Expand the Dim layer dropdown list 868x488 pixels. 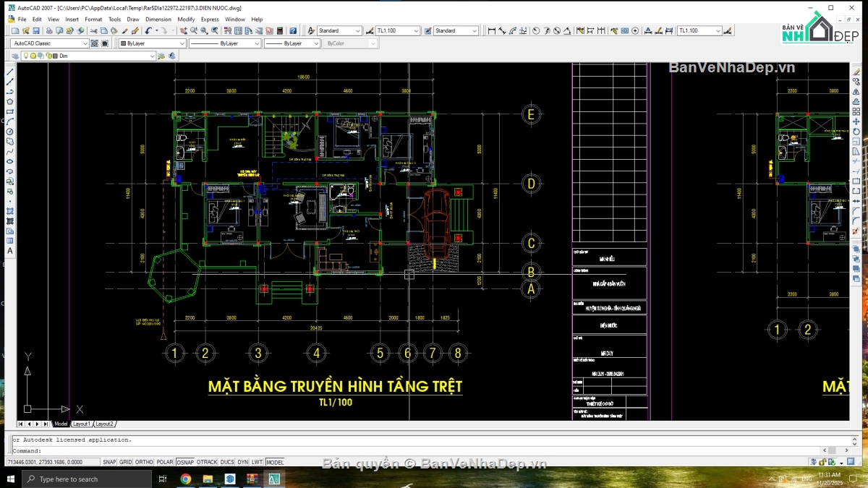point(88,56)
